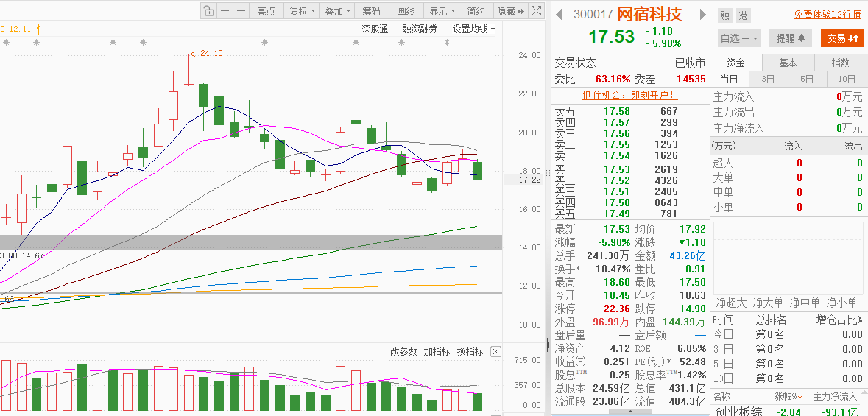This screenshot has height=416, width=868.
Task: Select the 当日 period tab
Action: click(729, 80)
